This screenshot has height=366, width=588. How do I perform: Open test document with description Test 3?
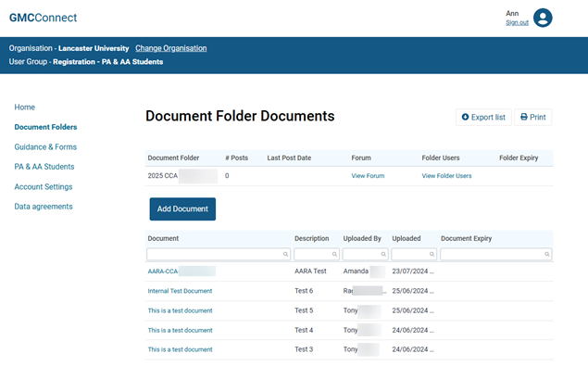click(x=180, y=349)
